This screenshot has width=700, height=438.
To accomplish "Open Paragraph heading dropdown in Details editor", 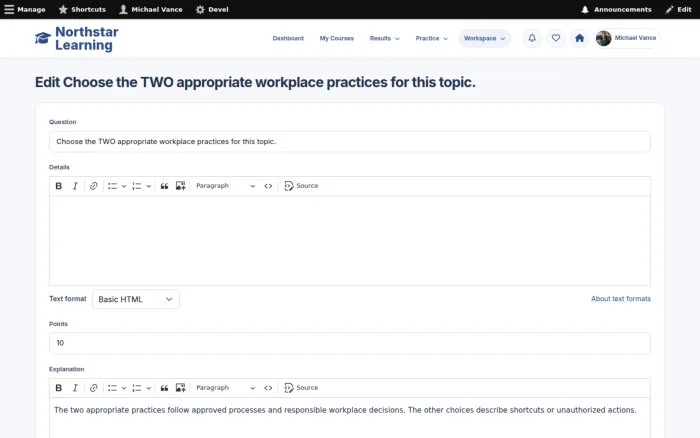I will coord(225,186).
